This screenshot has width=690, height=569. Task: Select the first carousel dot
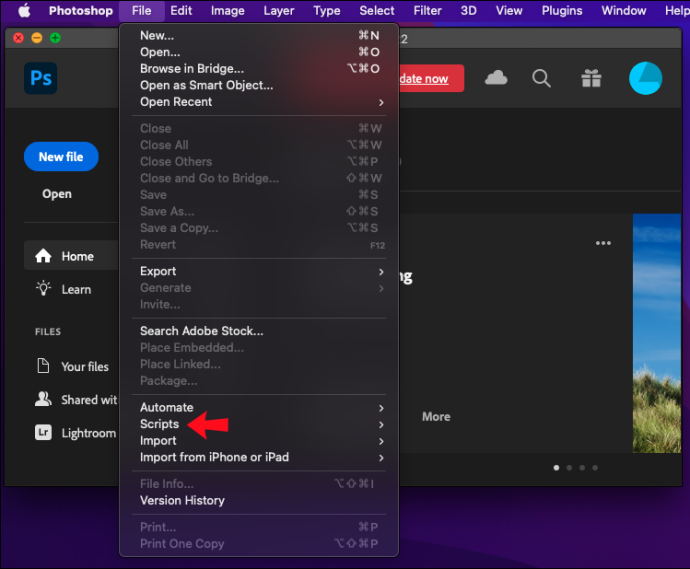point(556,468)
